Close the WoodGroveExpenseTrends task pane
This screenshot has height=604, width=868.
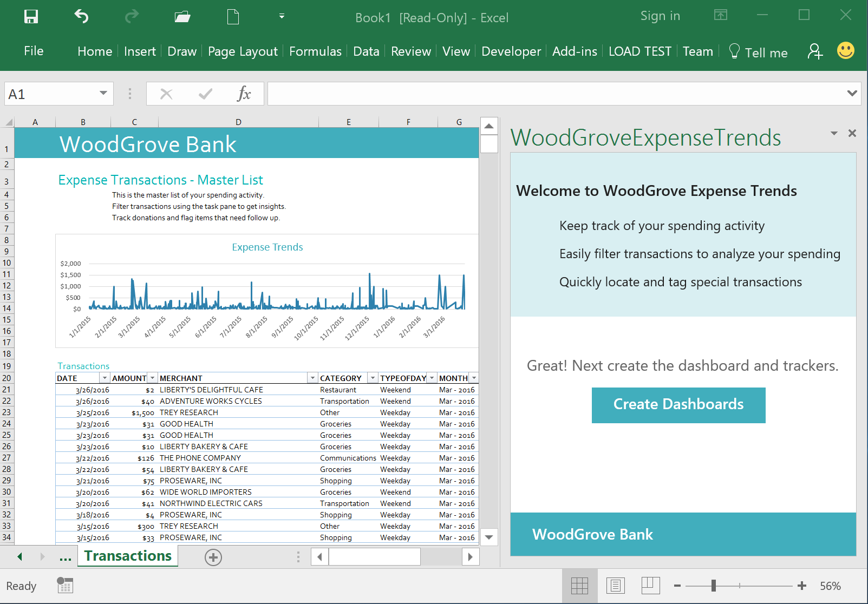coord(852,133)
